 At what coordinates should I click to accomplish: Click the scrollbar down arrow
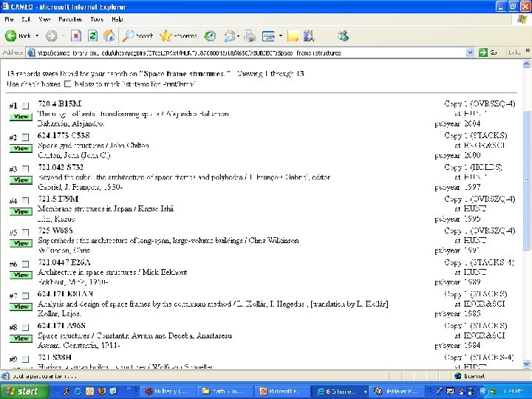click(526, 364)
